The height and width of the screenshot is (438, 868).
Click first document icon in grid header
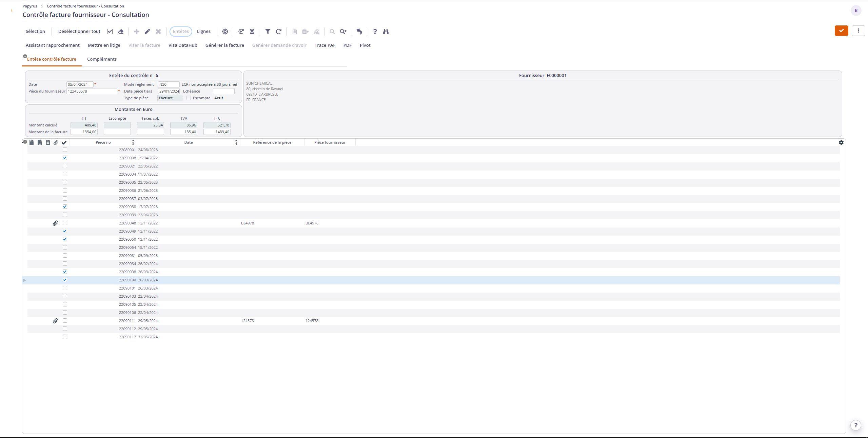click(32, 142)
